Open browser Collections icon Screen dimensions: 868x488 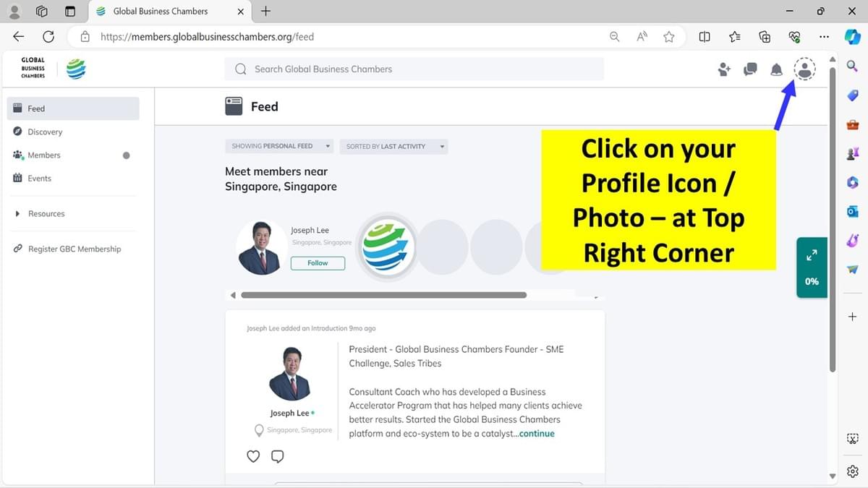coord(765,36)
